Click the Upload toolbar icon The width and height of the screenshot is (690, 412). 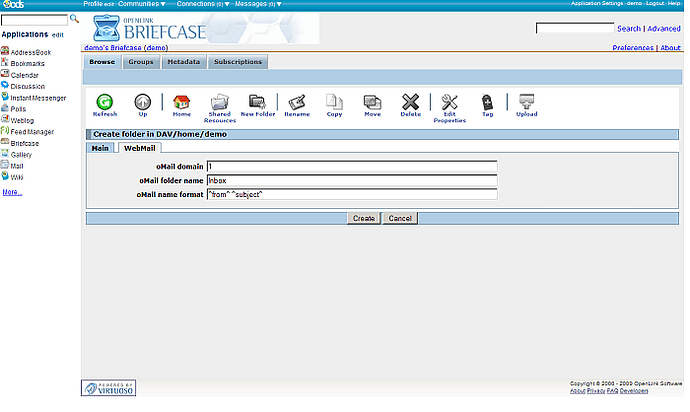tap(526, 102)
